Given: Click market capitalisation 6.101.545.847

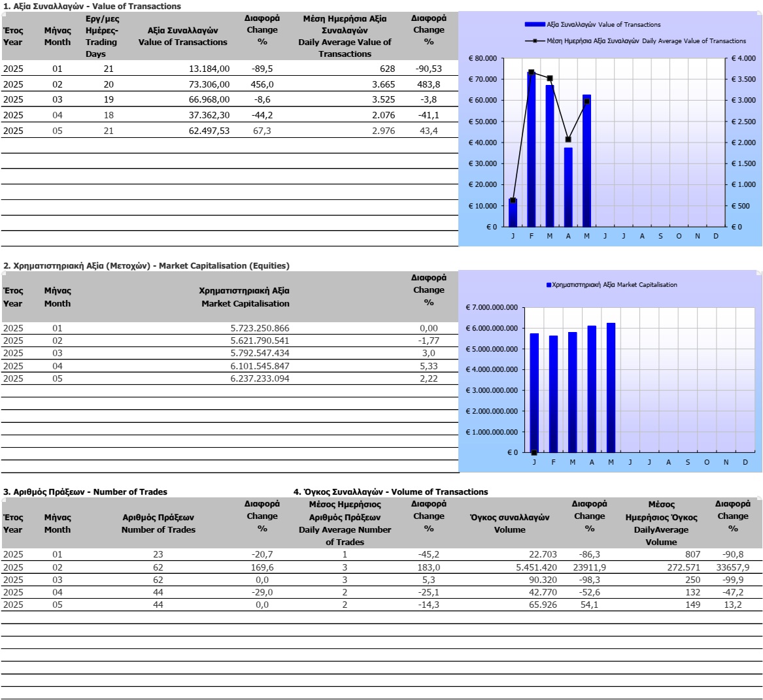Looking at the screenshot, I should (260, 366).
